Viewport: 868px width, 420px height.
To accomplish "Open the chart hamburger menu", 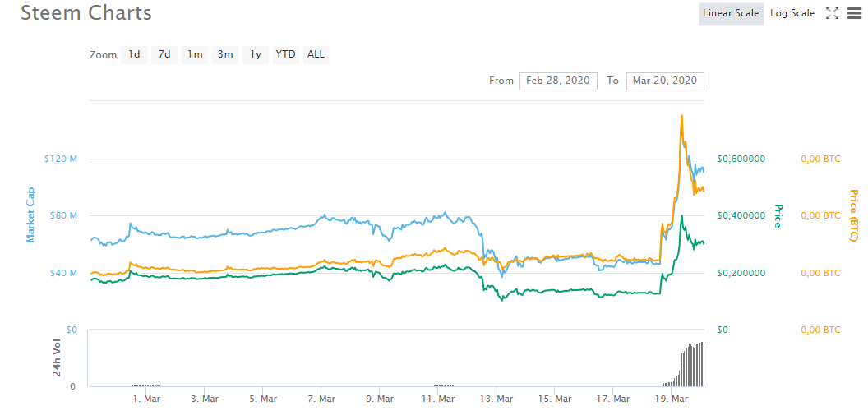I will tap(854, 13).
